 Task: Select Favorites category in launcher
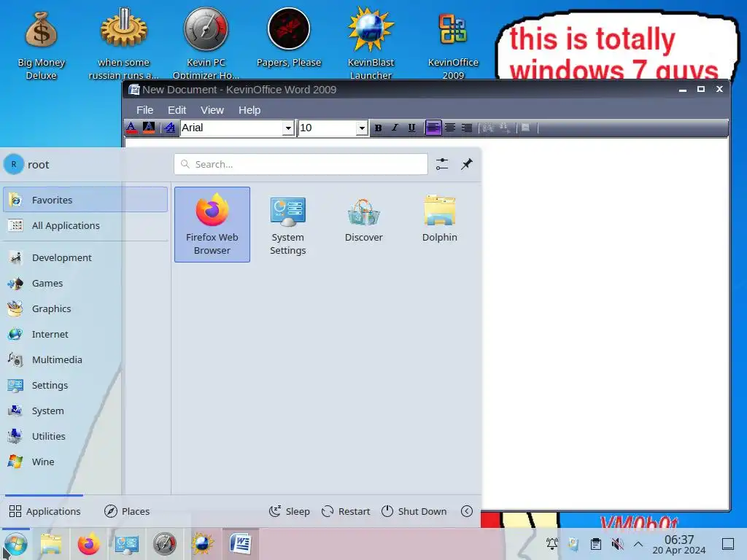click(85, 200)
